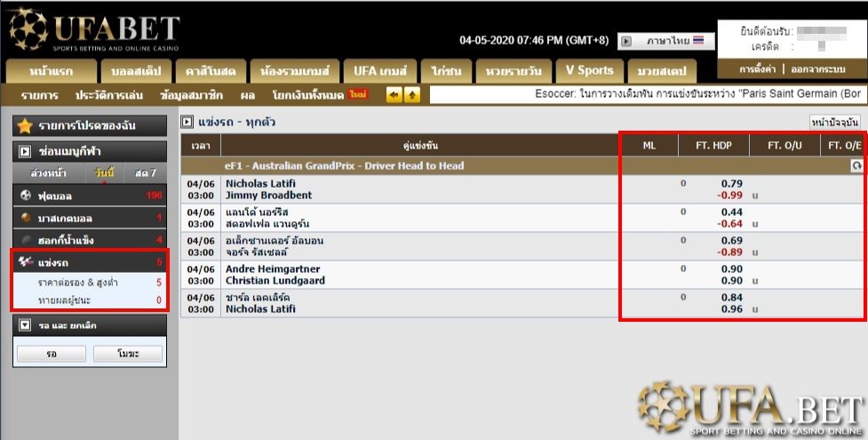868x440 pixels.
Task: Click the up arrow ticker button
Action: click(412, 95)
